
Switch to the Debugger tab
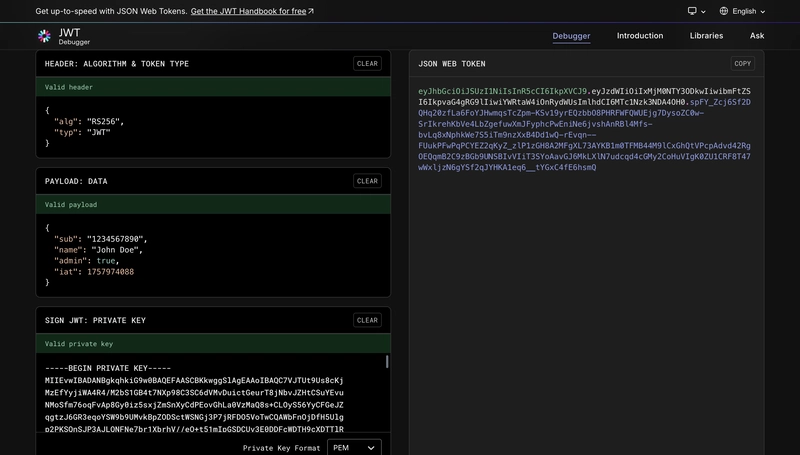coord(571,36)
